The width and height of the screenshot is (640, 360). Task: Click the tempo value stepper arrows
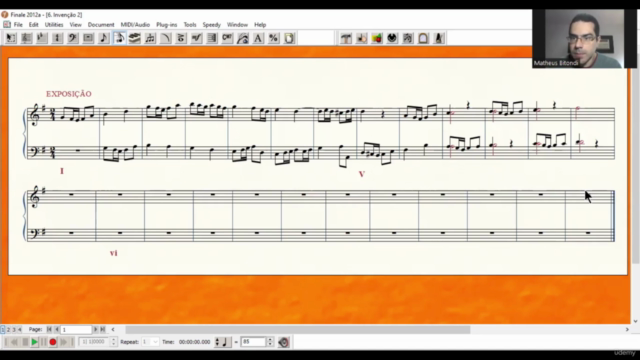pos(270,342)
